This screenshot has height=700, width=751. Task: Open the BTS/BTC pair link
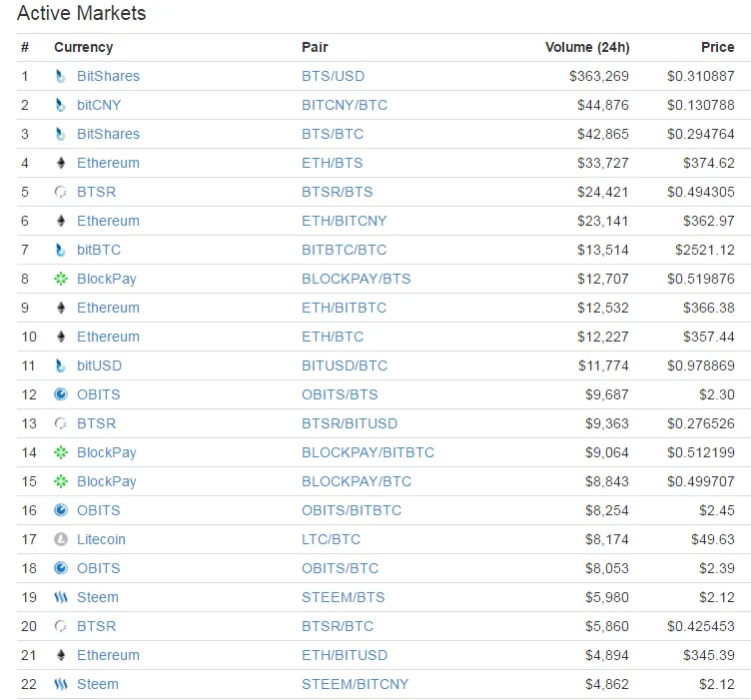333,134
